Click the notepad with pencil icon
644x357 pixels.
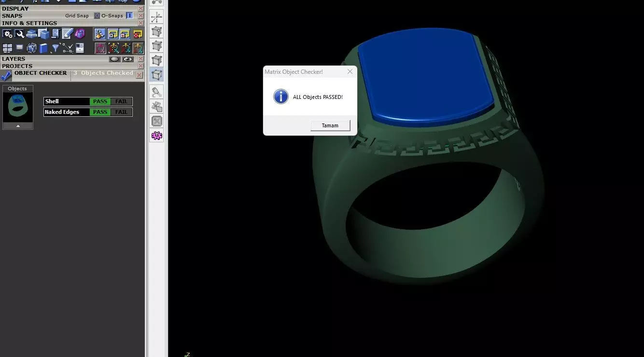67,34
